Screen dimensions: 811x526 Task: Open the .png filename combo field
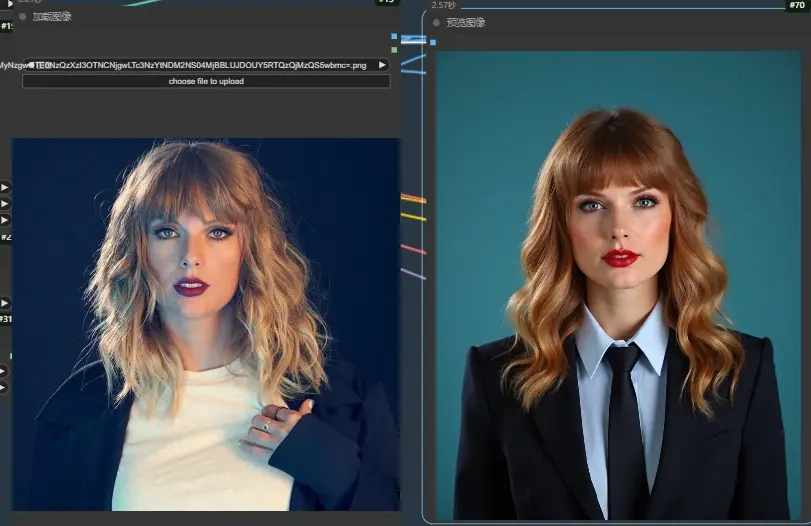[x=206, y=65]
